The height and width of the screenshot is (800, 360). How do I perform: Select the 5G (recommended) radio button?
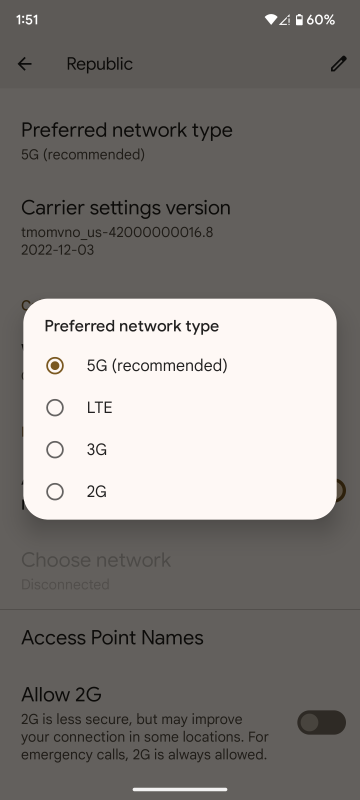point(55,366)
